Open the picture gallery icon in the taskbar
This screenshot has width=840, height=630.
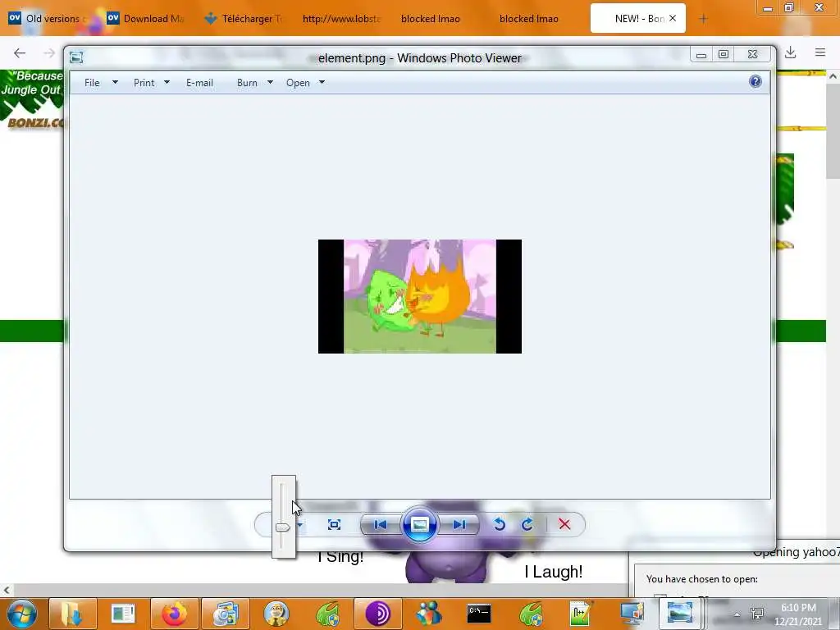226,614
